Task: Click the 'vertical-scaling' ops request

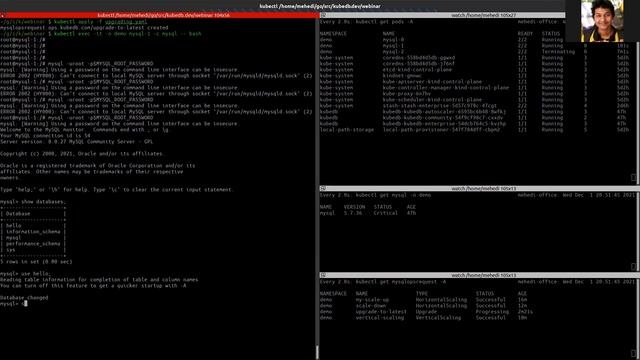Action: [x=380, y=318]
